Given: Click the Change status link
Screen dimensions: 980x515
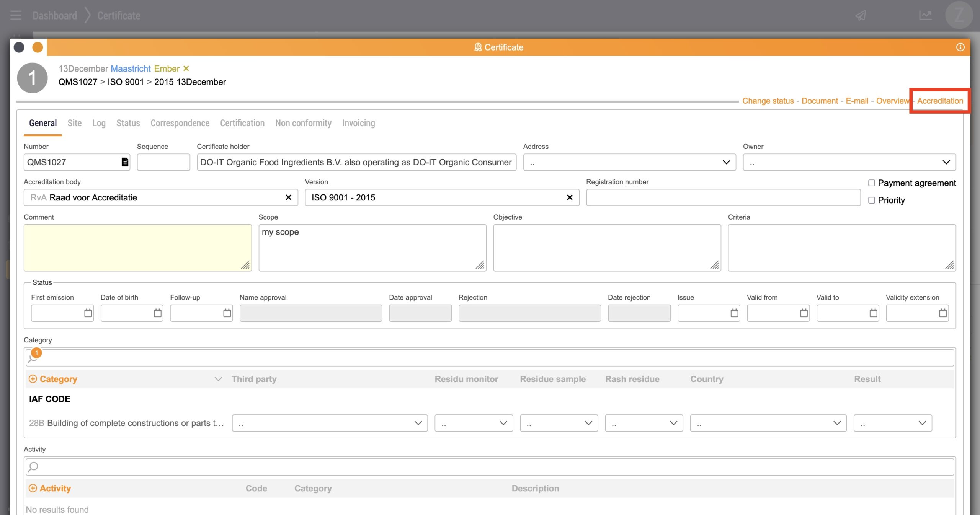Looking at the screenshot, I should pyautogui.click(x=768, y=101).
